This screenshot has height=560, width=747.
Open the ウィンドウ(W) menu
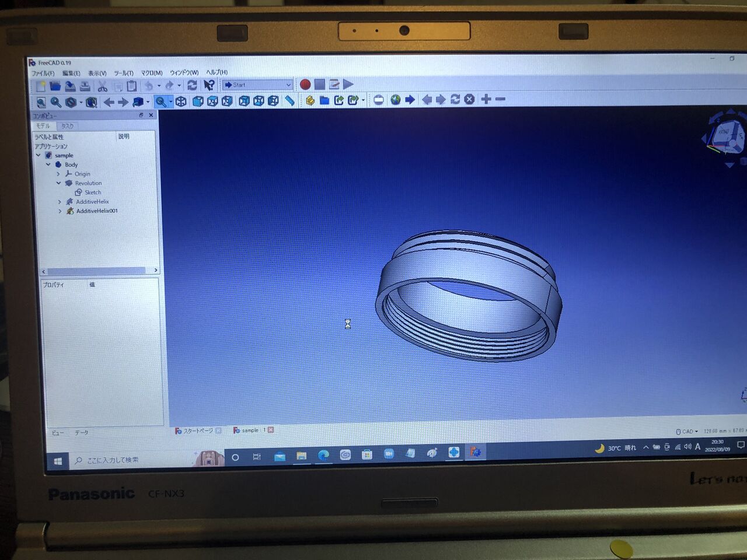point(184,72)
